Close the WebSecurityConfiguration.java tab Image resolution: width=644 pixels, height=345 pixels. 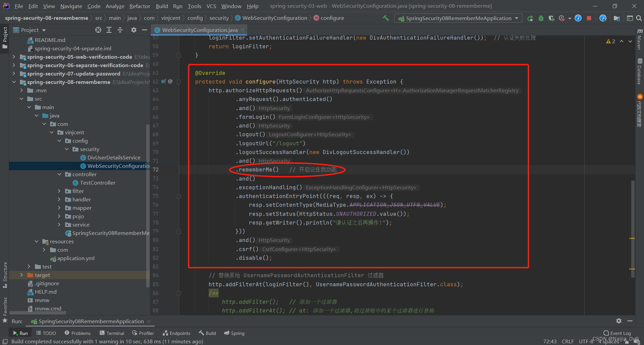243,30
